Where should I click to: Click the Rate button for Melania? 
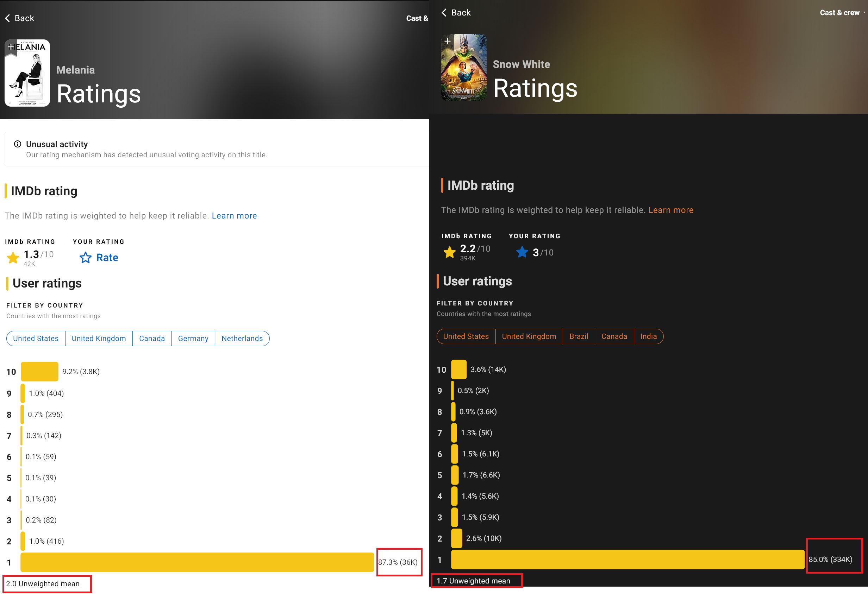pos(107,258)
